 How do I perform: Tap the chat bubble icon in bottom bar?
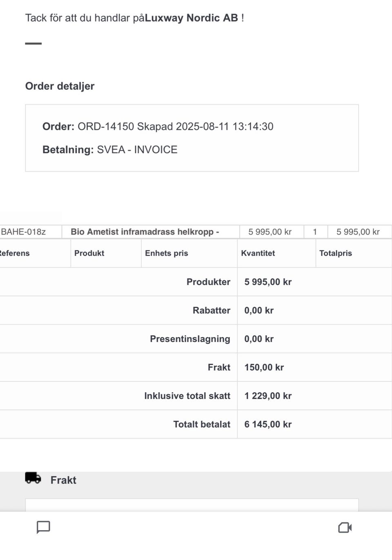(43, 527)
